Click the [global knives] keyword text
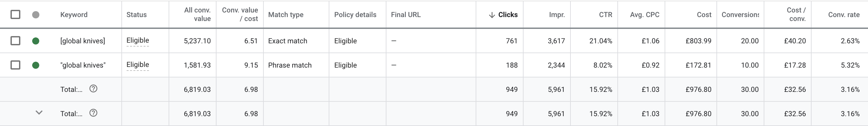 pos(83,41)
